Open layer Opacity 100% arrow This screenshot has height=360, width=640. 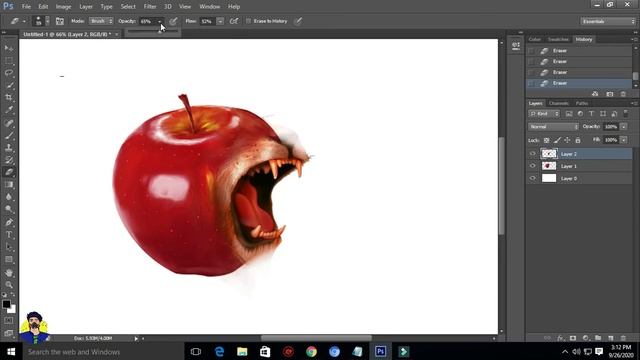pyautogui.click(x=624, y=127)
